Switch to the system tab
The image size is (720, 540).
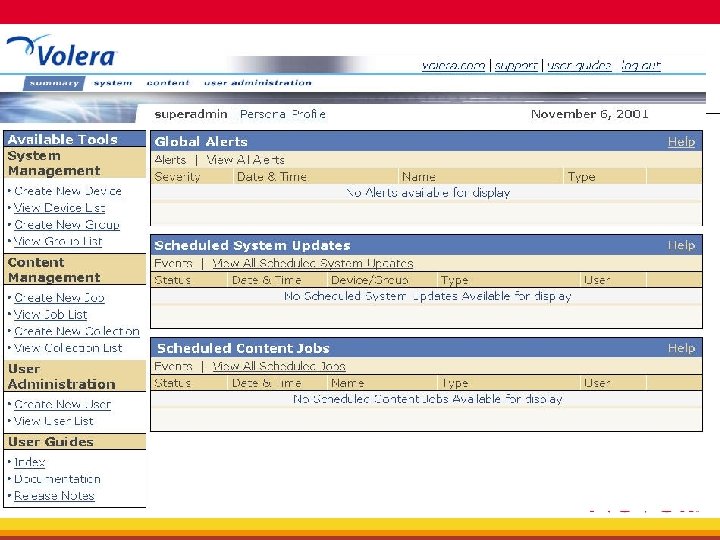112,83
